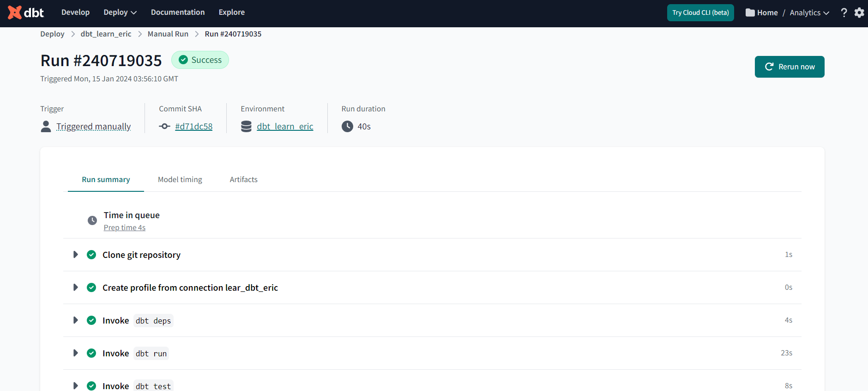
Task: Click the environment database icon
Action: 247,126
